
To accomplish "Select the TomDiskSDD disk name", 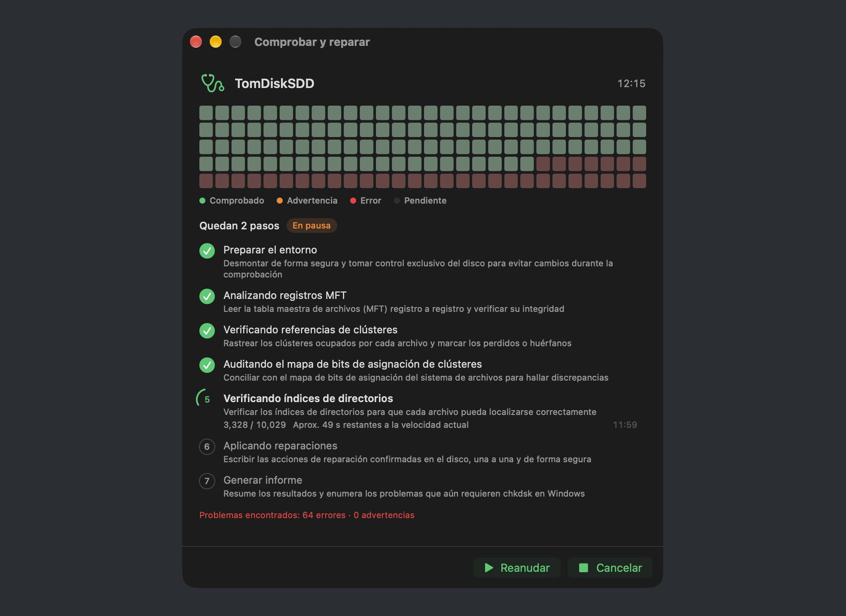I will [x=274, y=84].
